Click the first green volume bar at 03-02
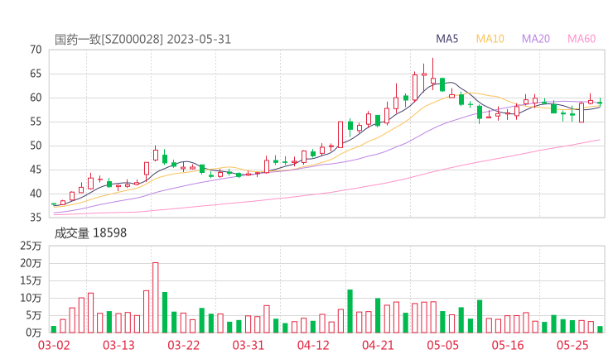This screenshot has width=613, height=364. (x=54, y=329)
